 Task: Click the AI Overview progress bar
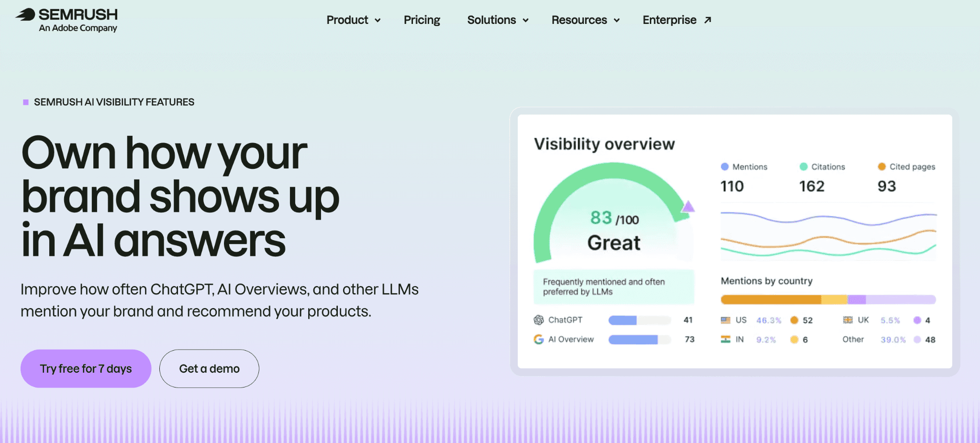(x=640, y=340)
